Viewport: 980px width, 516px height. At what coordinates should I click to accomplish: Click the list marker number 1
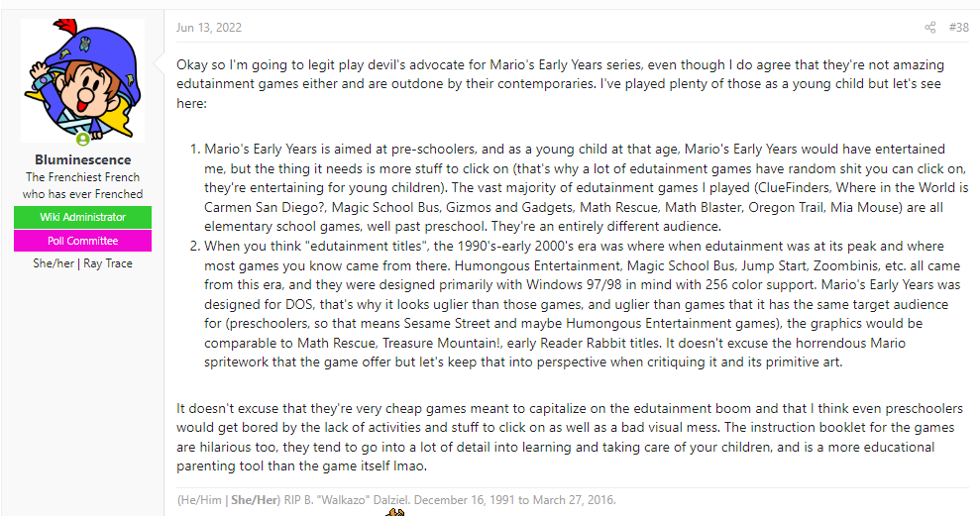click(194, 150)
